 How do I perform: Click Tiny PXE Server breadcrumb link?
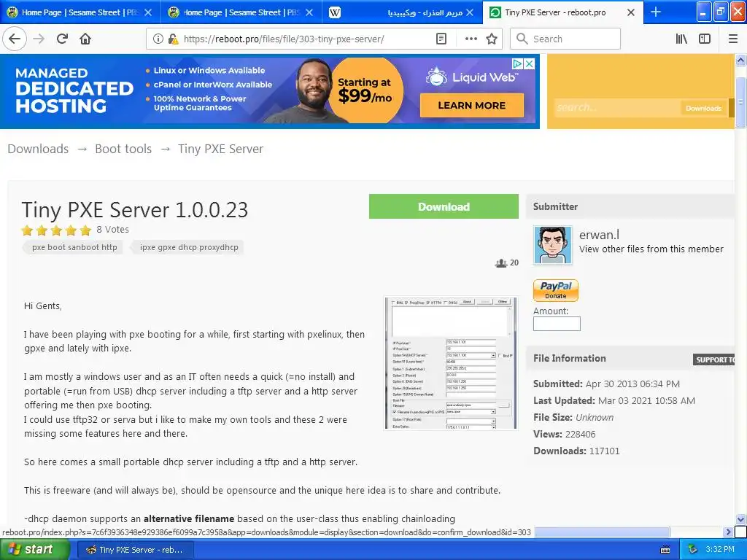point(220,149)
